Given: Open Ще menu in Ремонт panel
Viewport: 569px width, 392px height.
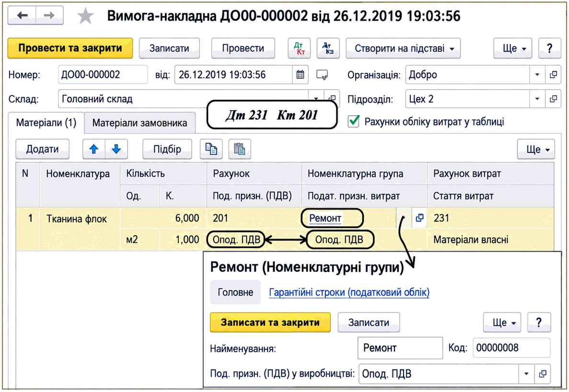Looking at the screenshot, I should [x=502, y=323].
